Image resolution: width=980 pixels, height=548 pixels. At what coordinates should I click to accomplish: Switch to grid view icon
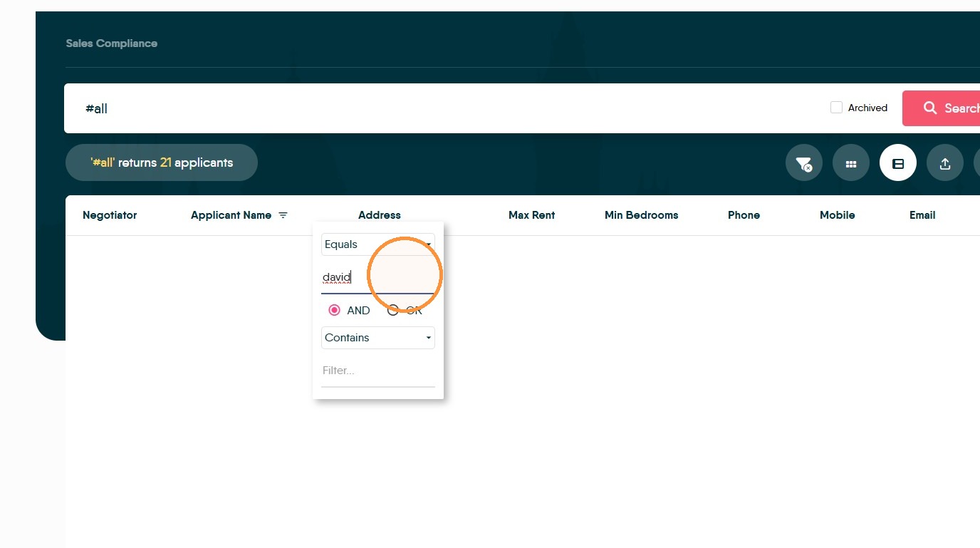point(851,163)
